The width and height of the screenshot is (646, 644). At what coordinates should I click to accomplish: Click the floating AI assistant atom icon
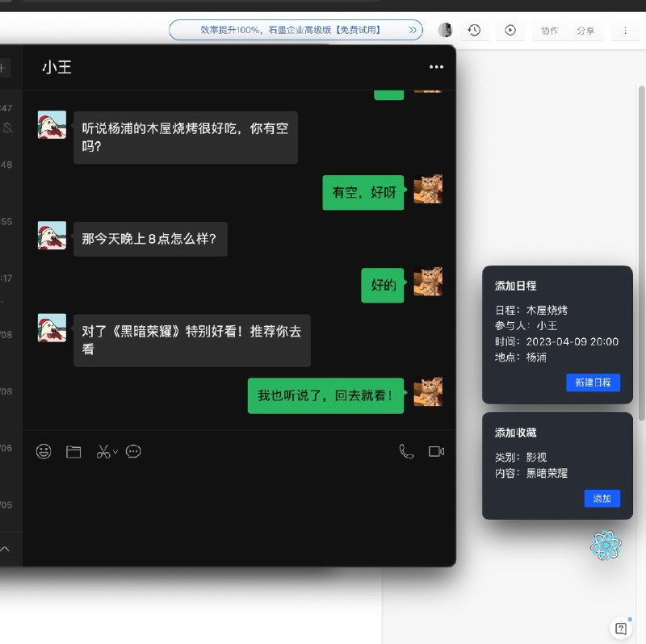pos(606,546)
